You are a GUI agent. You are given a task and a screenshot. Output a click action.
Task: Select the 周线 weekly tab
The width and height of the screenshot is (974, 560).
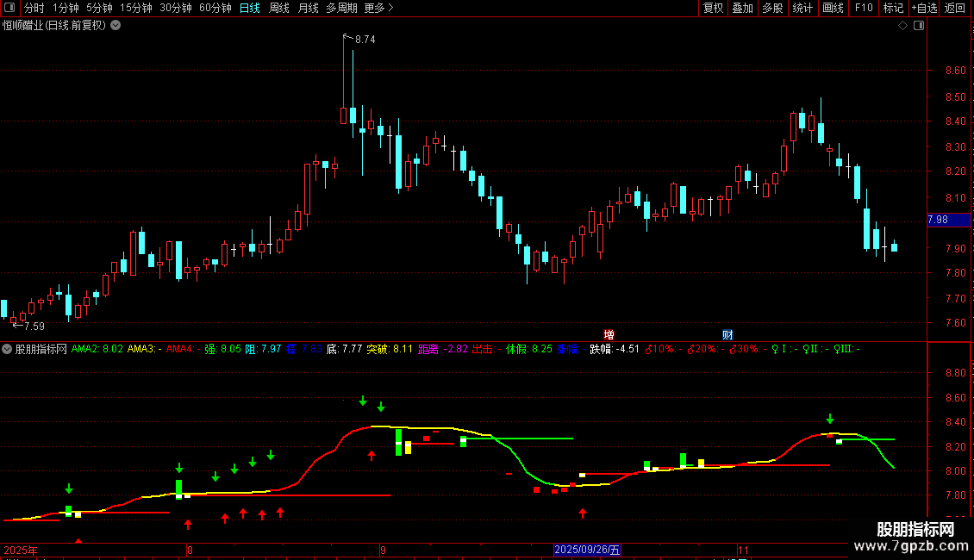click(279, 8)
